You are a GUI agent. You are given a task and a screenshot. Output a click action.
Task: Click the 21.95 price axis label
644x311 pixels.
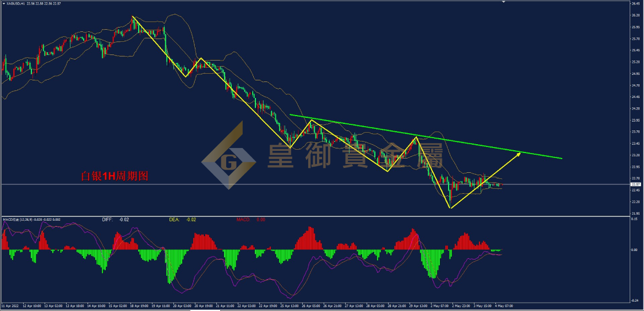(x=636, y=213)
